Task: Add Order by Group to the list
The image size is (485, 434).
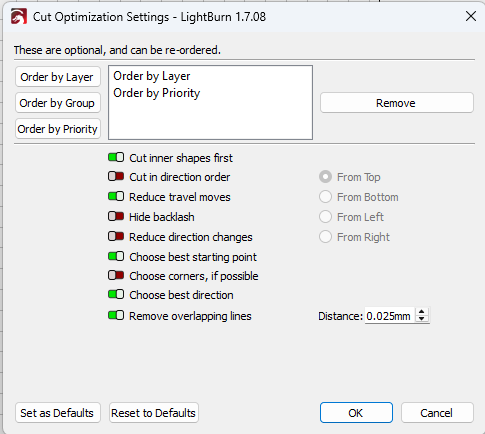Action: [x=58, y=103]
